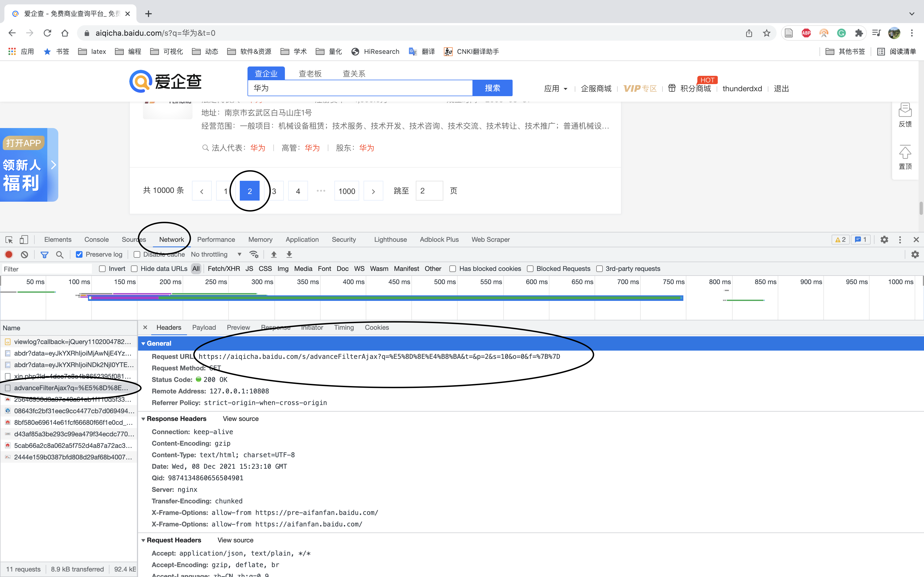Image resolution: width=924 pixels, height=577 pixels.
Task: Collapse the General headers section
Action: pyautogui.click(x=144, y=343)
